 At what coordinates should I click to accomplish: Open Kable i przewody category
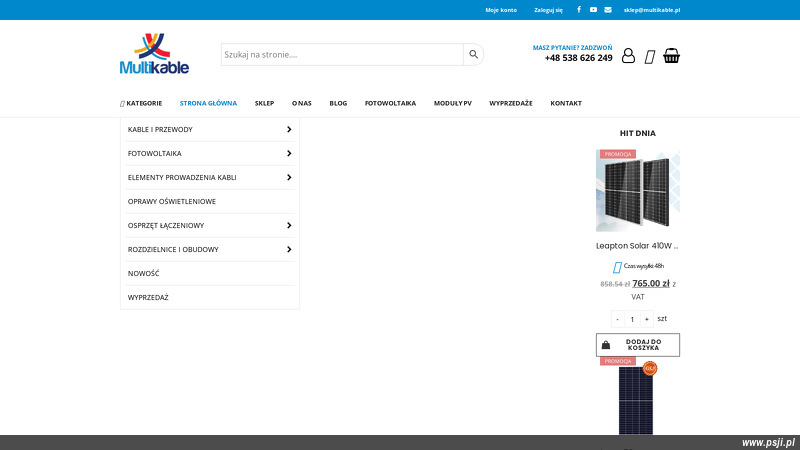pyautogui.click(x=160, y=130)
